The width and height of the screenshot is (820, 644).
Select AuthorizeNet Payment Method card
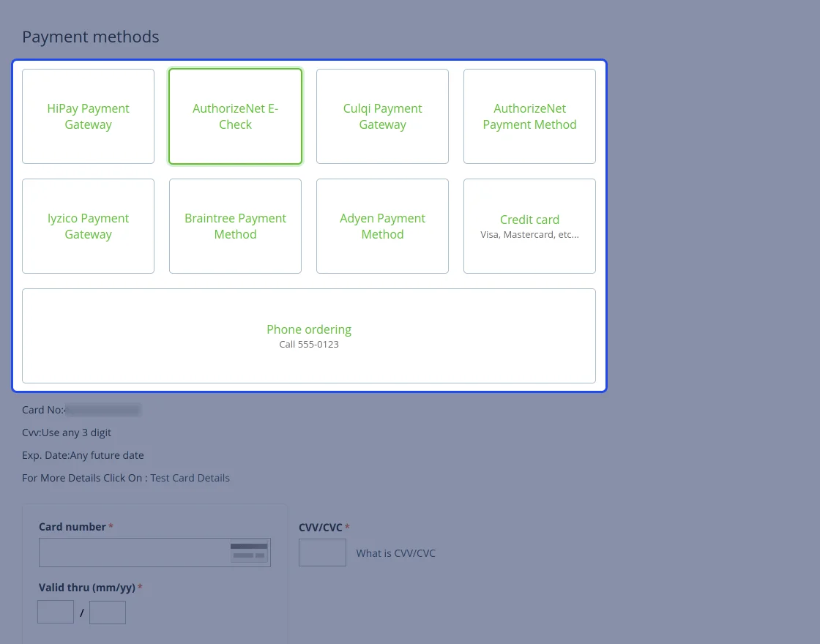pos(529,116)
